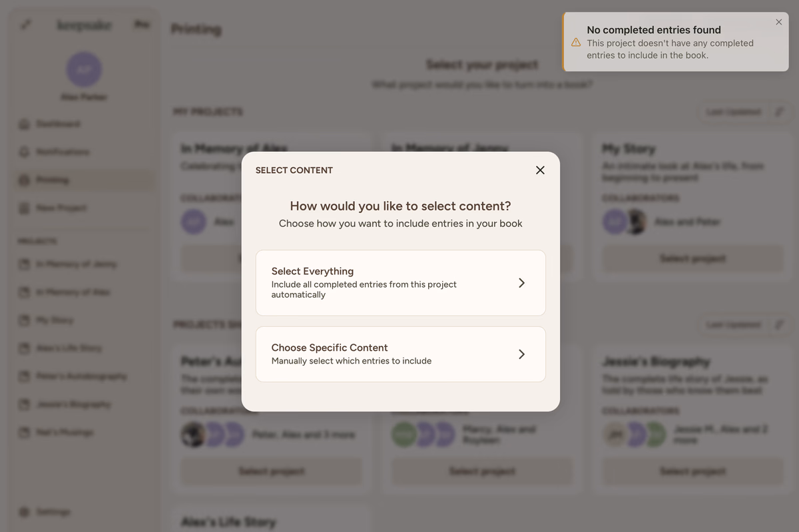Click the Settings gear icon in sidebar
The width and height of the screenshot is (799, 532).
pos(25,511)
